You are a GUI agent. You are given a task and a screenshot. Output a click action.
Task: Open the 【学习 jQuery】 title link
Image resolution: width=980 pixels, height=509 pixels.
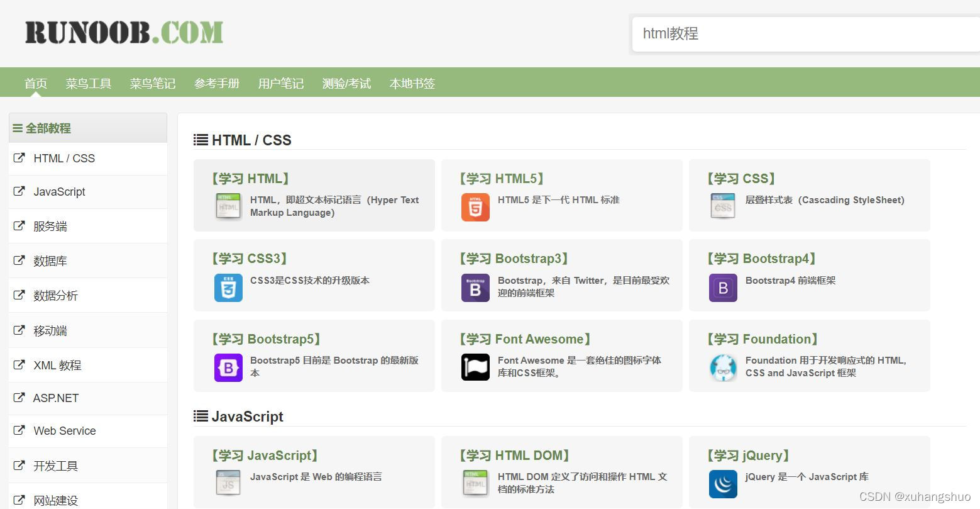click(748, 456)
